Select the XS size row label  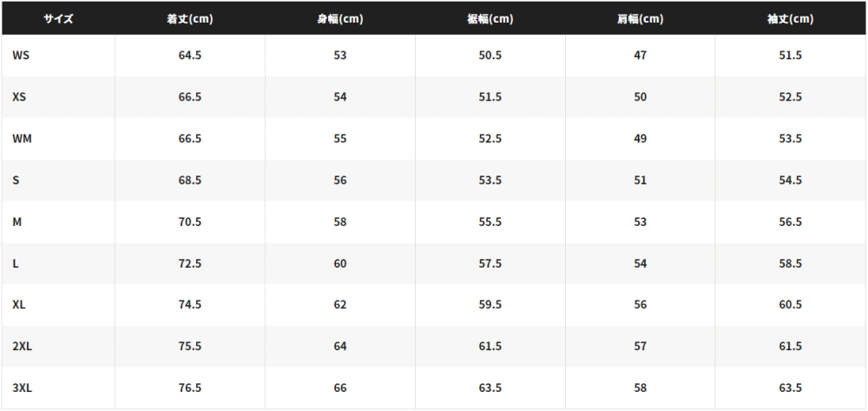(x=19, y=97)
